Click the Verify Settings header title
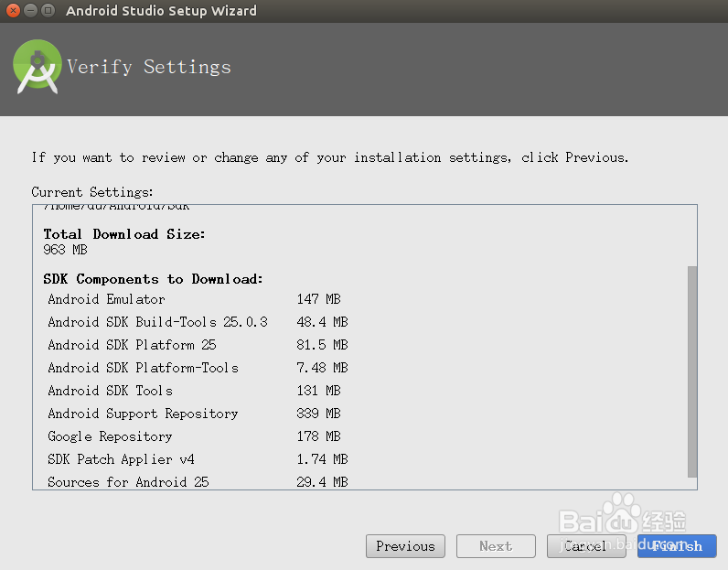Screen dimensions: 728x570 [x=149, y=67]
